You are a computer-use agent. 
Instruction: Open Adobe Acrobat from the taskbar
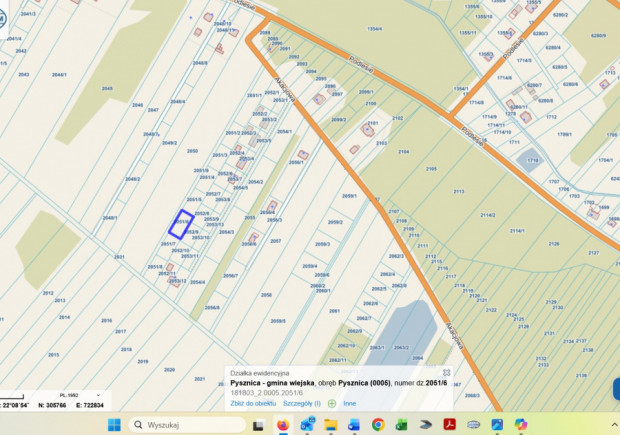coord(449,424)
